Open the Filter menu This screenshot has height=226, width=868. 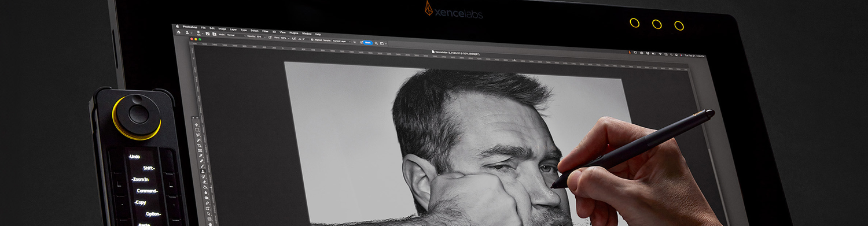265,31
